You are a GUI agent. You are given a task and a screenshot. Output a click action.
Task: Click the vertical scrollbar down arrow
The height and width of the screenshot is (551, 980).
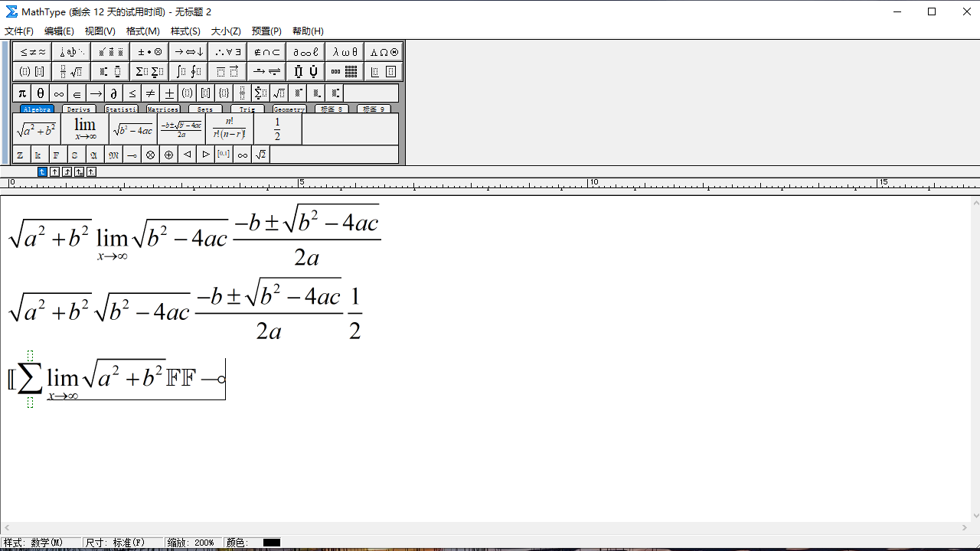(x=975, y=517)
